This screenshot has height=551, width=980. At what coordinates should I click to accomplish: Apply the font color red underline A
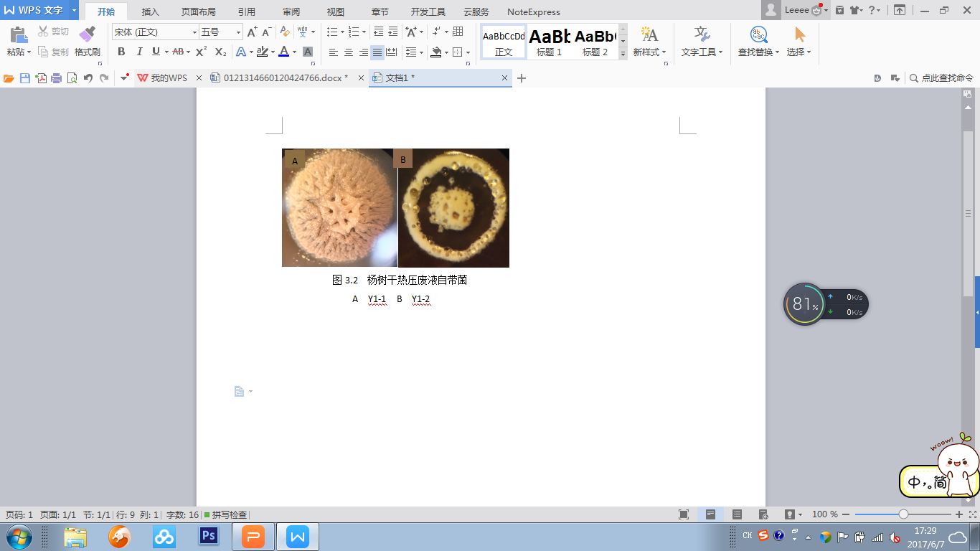[x=284, y=52]
